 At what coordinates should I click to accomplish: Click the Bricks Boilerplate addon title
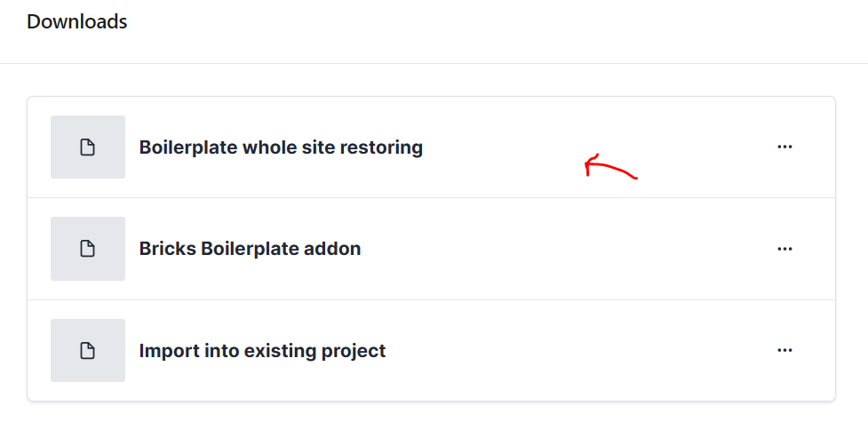click(x=250, y=249)
